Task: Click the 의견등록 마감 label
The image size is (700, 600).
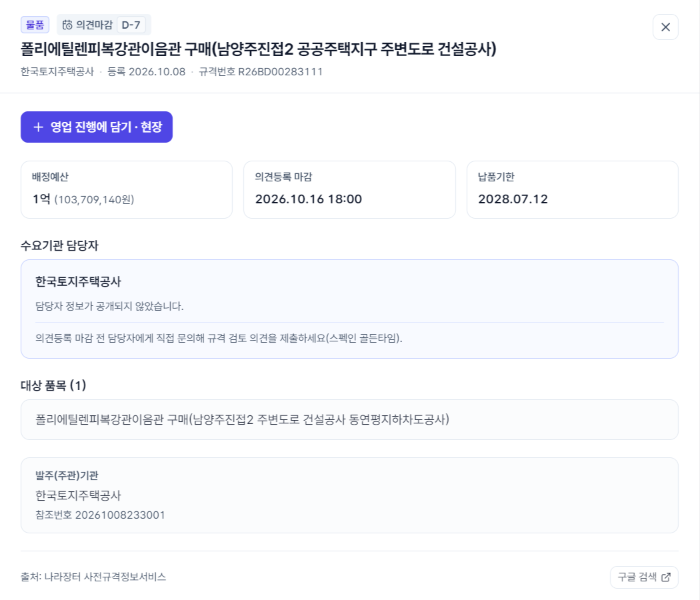Action: (283, 177)
